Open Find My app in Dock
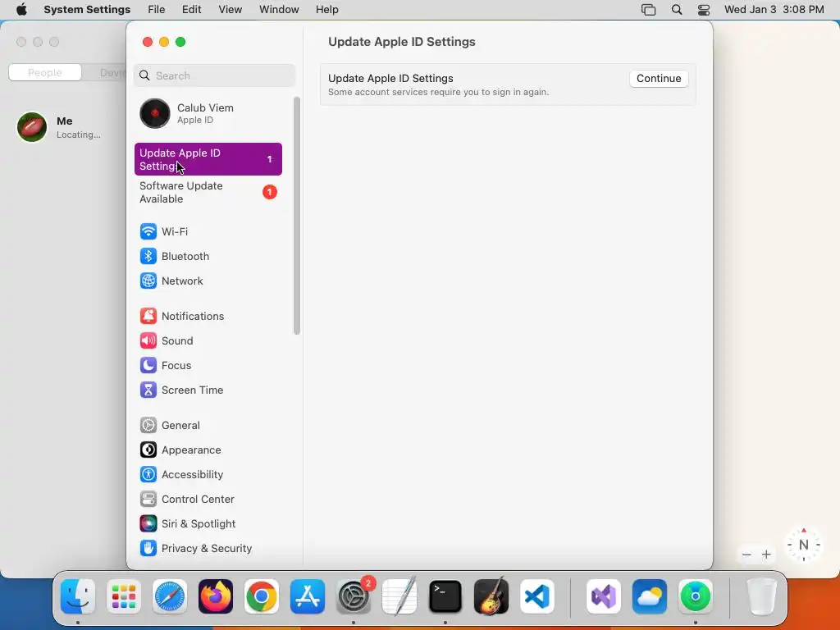 point(696,596)
